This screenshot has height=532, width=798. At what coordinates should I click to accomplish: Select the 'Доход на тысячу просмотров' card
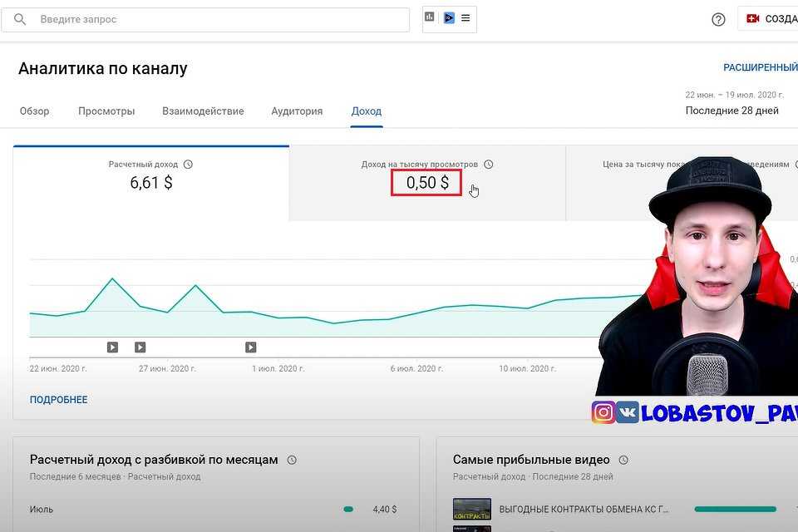coord(427,183)
